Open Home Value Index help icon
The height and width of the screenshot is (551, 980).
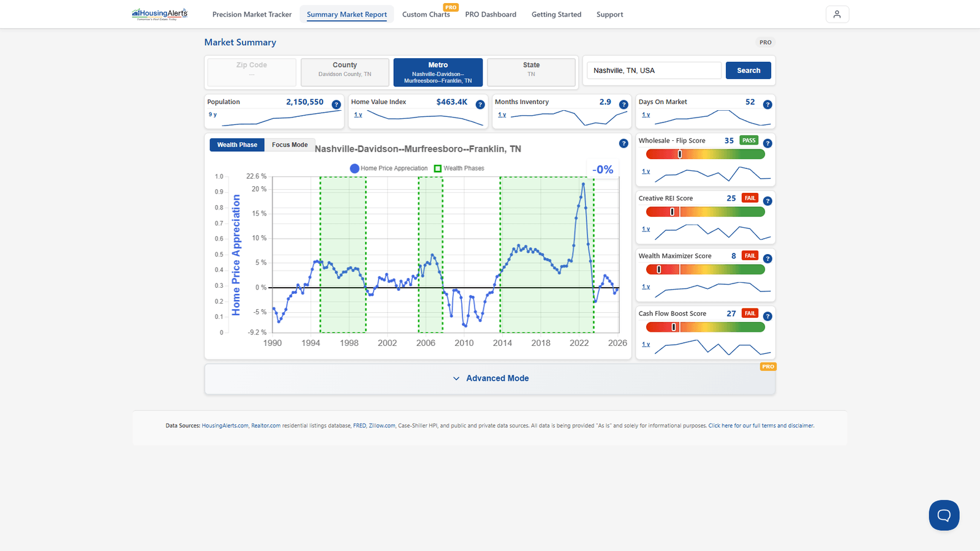click(x=480, y=105)
